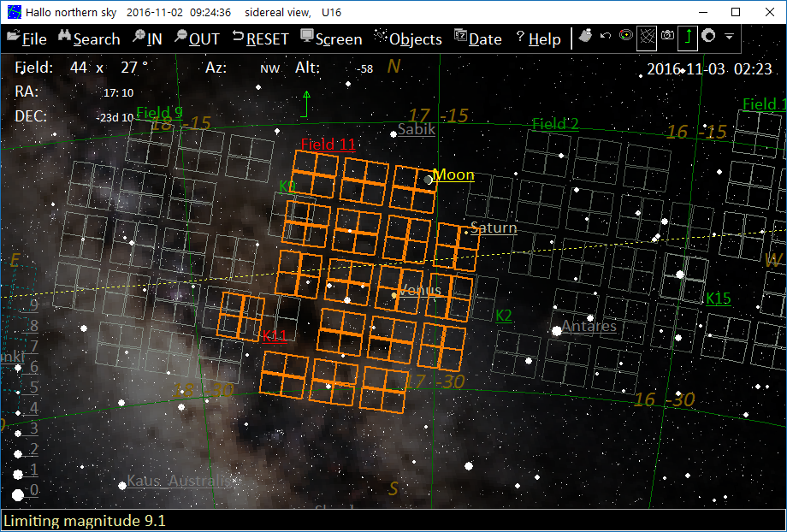Click the undo arrow icon

tap(606, 37)
